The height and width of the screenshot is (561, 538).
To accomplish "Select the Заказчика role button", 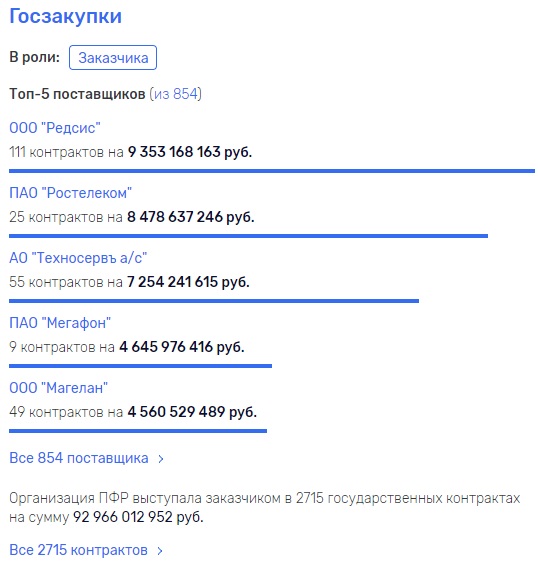I will 113,58.
